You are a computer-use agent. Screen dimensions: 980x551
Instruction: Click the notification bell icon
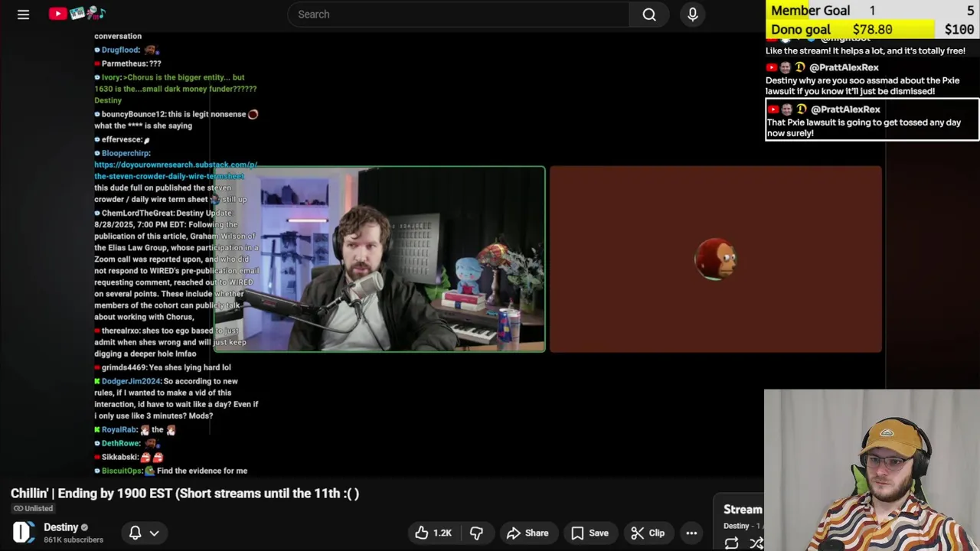[x=135, y=533]
